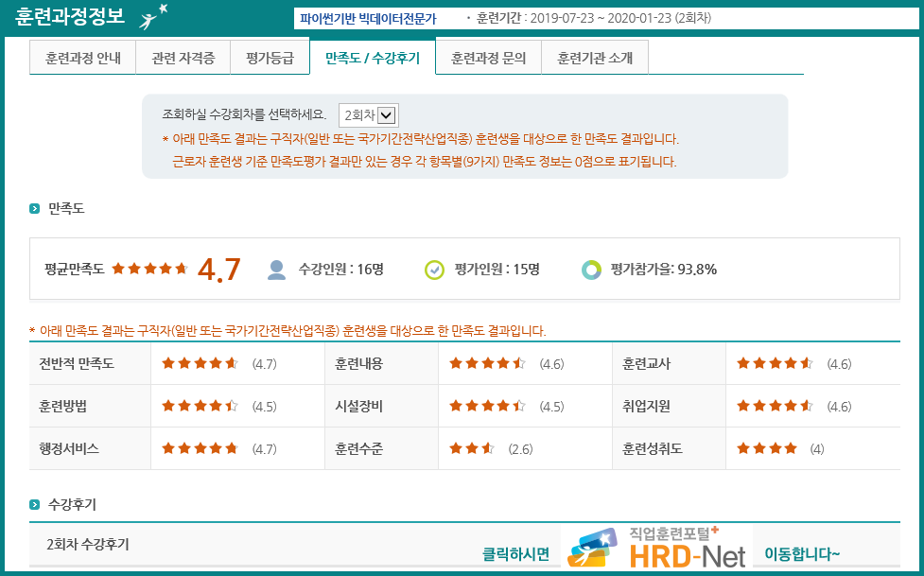The image size is (924, 576).
Task: Switch to the 훈련과정 안내 tab
Action: tap(83, 58)
